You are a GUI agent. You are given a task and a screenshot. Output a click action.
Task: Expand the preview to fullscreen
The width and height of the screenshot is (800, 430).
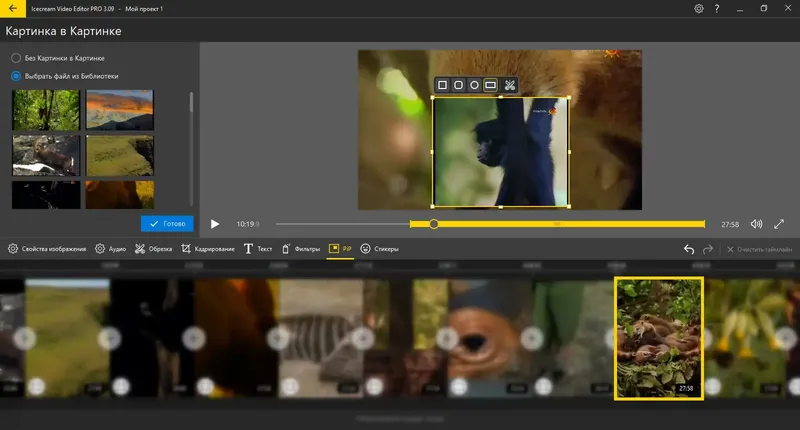click(779, 224)
